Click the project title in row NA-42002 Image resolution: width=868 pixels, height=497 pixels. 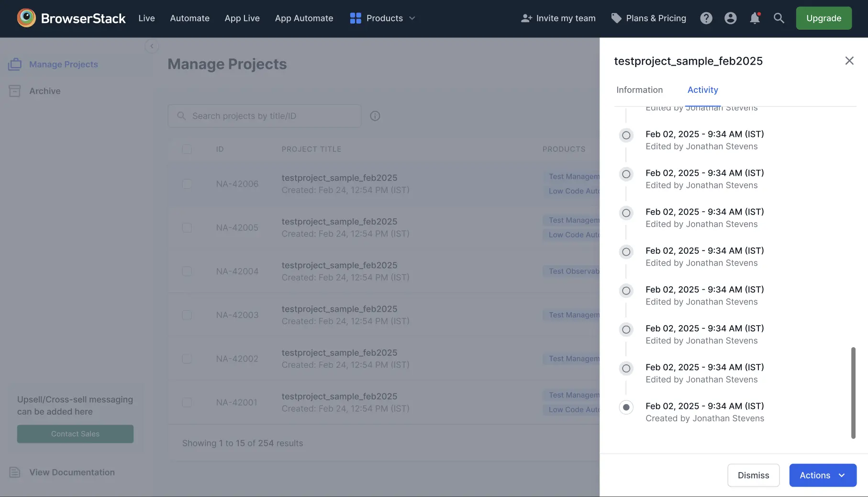[339, 352]
